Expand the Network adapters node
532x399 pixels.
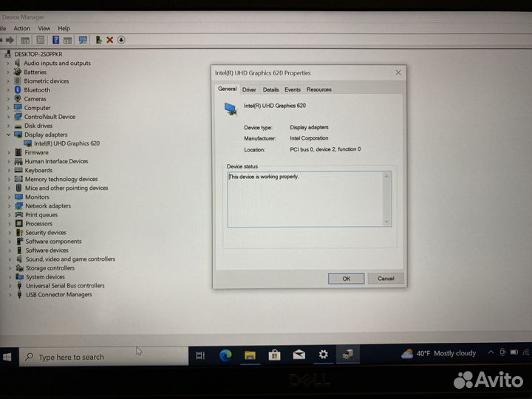[9, 206]
